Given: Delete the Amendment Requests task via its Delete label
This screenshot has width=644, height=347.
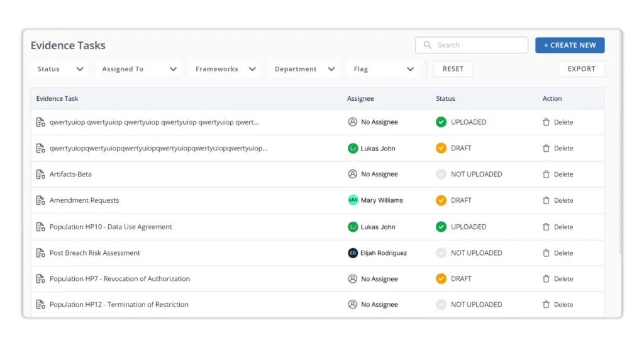Looking at the screenshot, I should coord(563,200).
